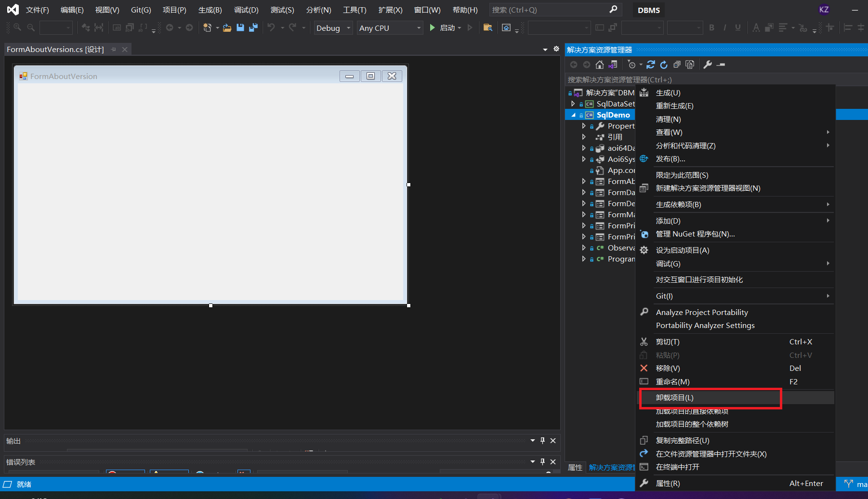
Task: Open the 添加(D) submenu
Action: tap(736, 221)
